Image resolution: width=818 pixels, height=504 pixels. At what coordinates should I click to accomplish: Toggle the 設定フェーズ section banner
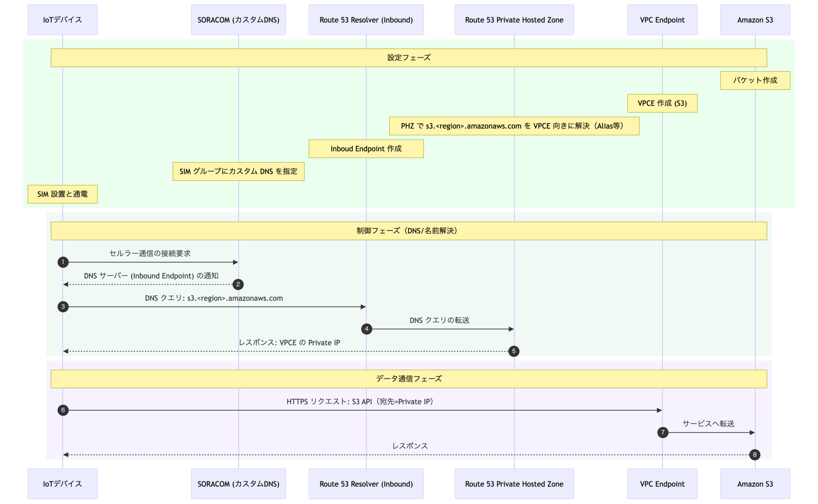tap(409, 58)
